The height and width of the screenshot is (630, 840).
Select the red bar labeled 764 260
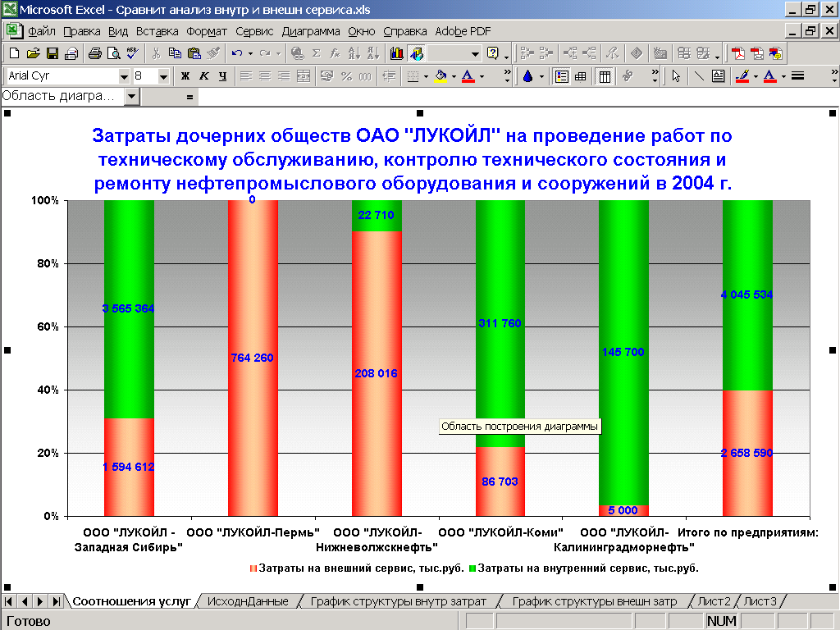pos(253,358)
